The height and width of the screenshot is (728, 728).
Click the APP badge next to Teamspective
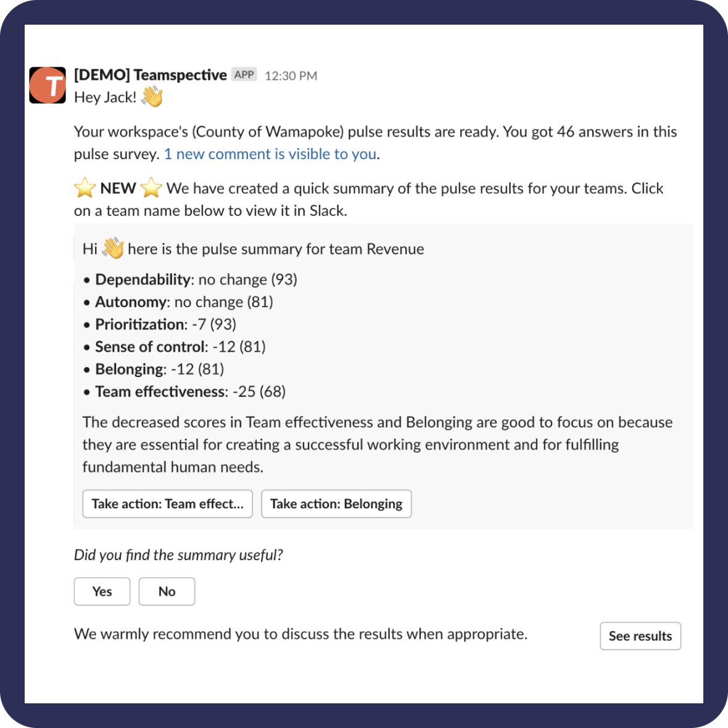(244, 74)
